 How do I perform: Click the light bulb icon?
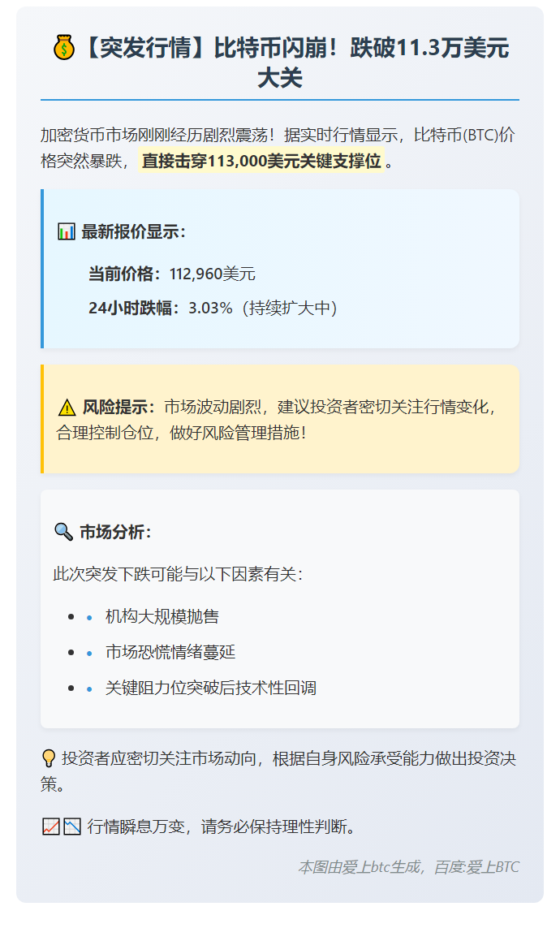(49, 759)
